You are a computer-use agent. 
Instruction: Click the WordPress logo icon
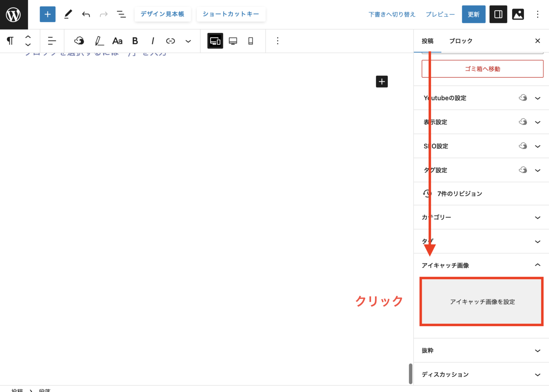click(14, 15)
